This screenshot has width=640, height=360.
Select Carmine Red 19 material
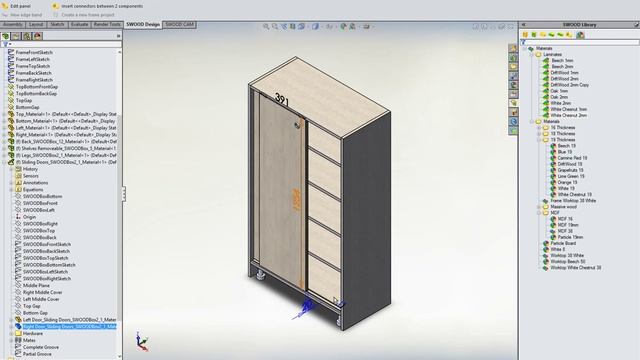tap(572, 158)
